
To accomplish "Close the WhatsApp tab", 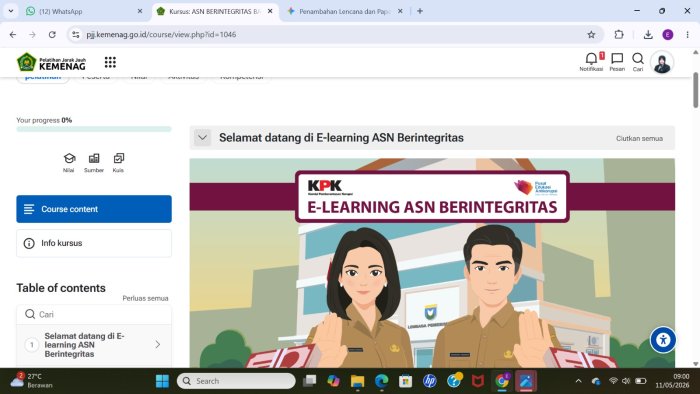I will tap(140, 11).
